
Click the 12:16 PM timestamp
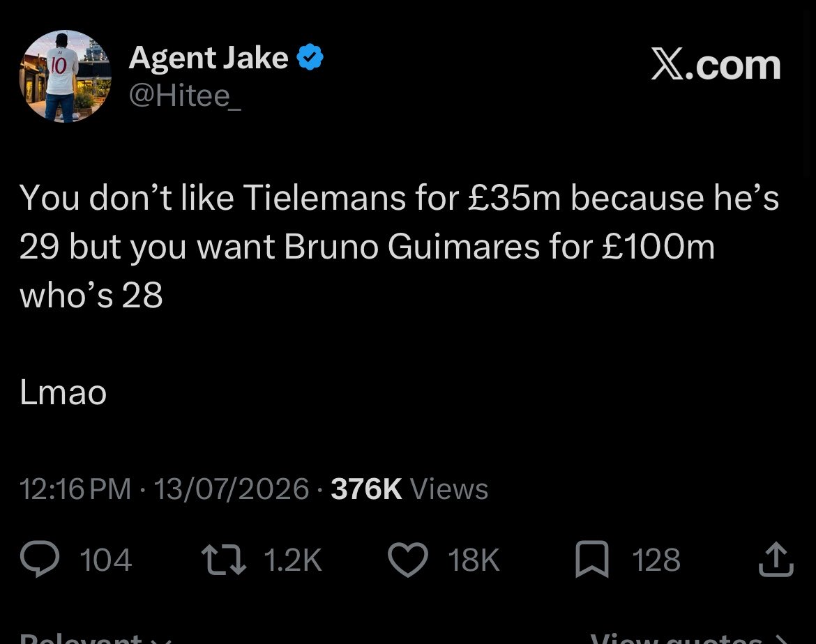75,489
